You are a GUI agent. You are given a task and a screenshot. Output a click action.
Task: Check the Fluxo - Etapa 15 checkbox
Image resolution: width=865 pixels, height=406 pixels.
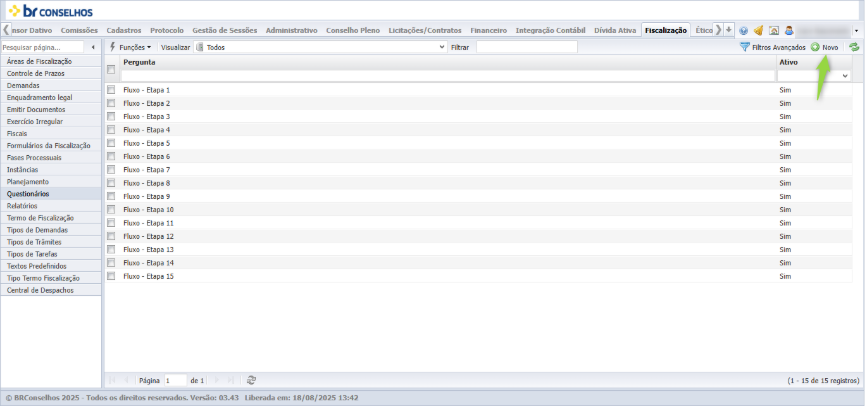click(111, 276)
